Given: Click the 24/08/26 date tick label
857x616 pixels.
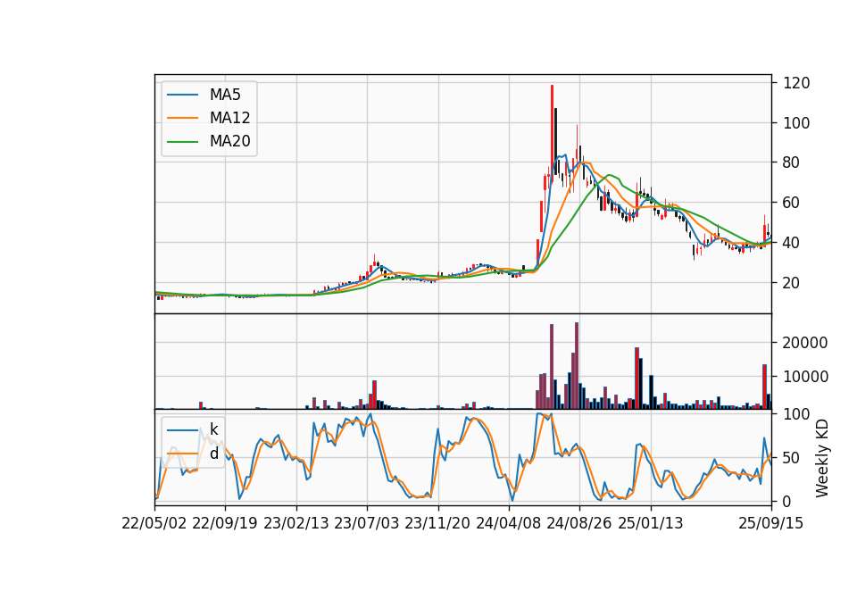Looking at the screenshot, I should pos(579,523).
